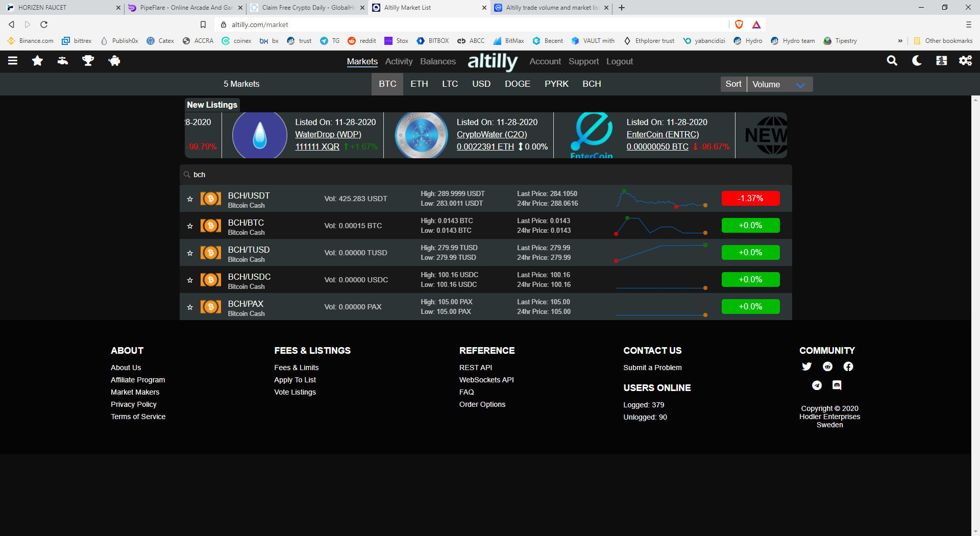Click the +0.0% button for BCH/BTC

point(750,226)
